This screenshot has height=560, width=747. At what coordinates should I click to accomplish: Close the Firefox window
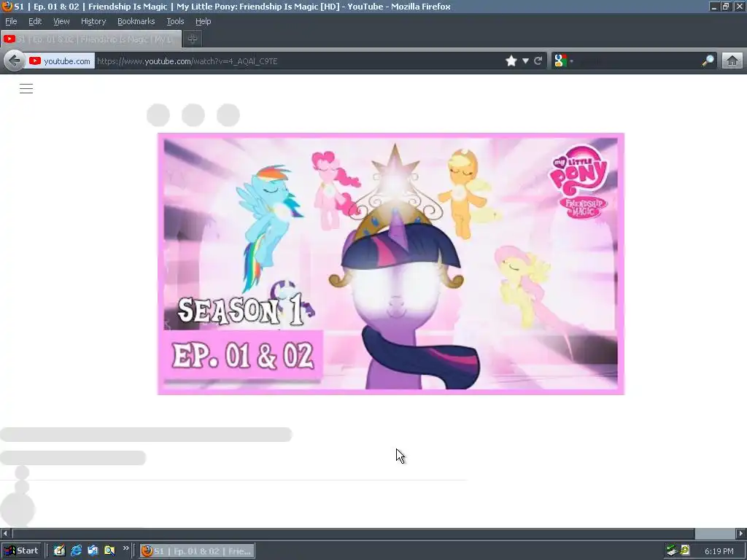[740, 6]
